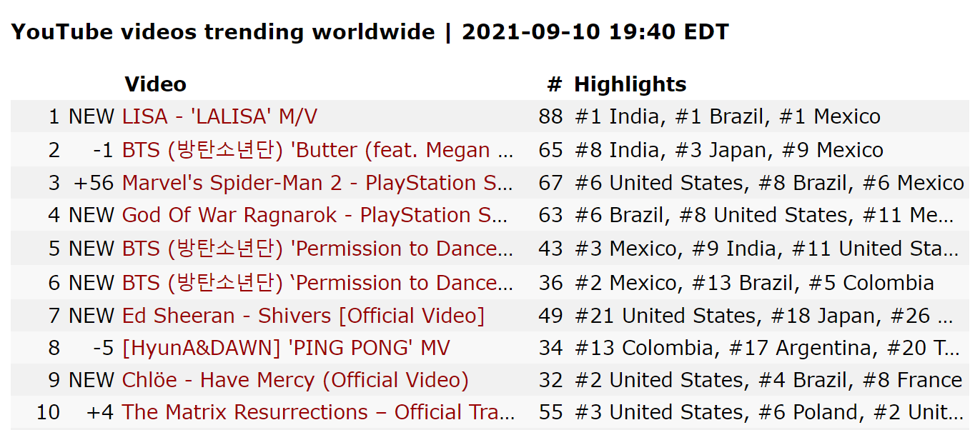Click the count 55 in Matrix row
This screenshot has width=980, height=430.
coord(551,412)
